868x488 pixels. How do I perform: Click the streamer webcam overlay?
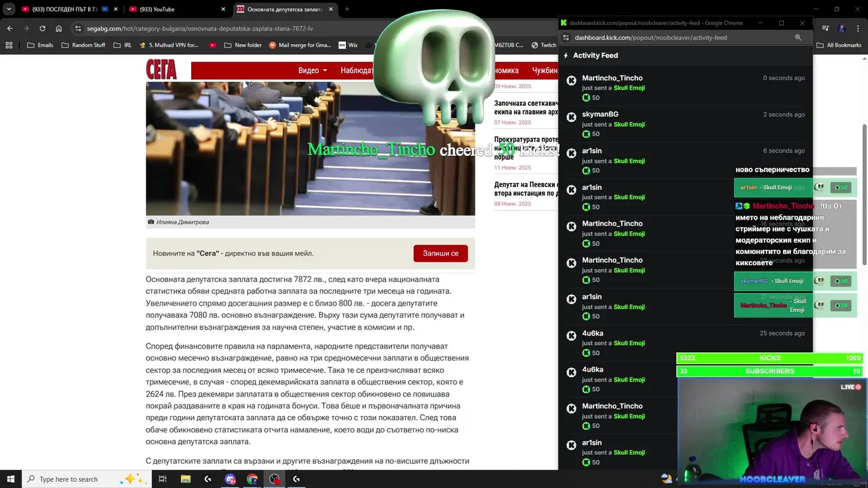pos(771,432)
